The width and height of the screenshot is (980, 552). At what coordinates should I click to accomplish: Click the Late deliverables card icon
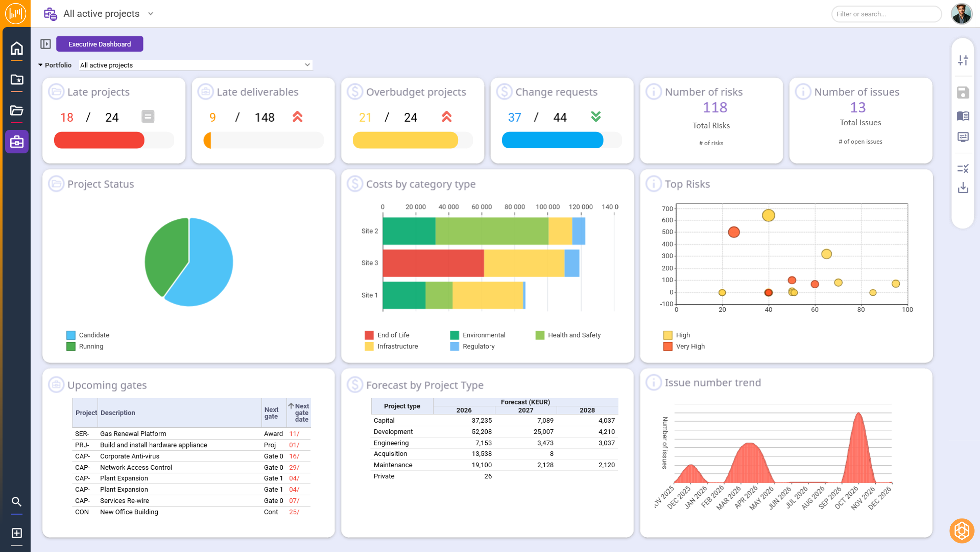pos(206,92)
